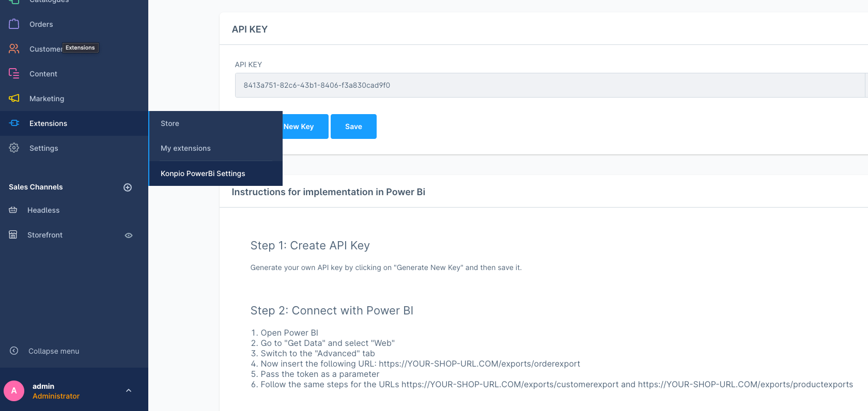Click the orderexport URL instruction line
The image size is (868, 411).
pyautogui.click(x=420, y=364)
